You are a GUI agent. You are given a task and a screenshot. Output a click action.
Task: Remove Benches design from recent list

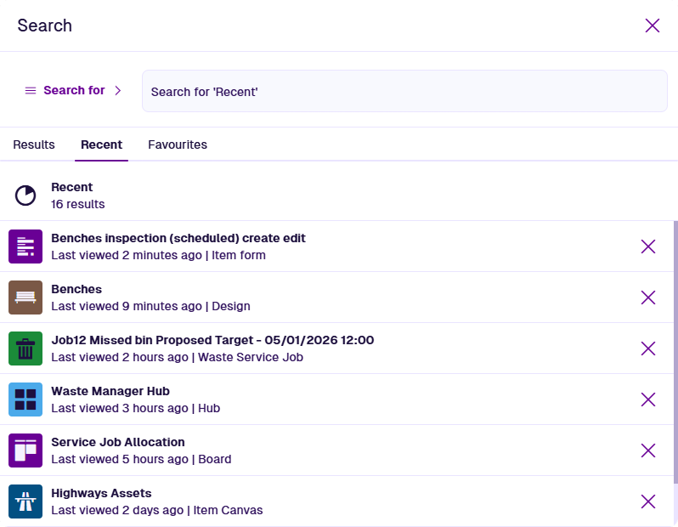(648, 297)
